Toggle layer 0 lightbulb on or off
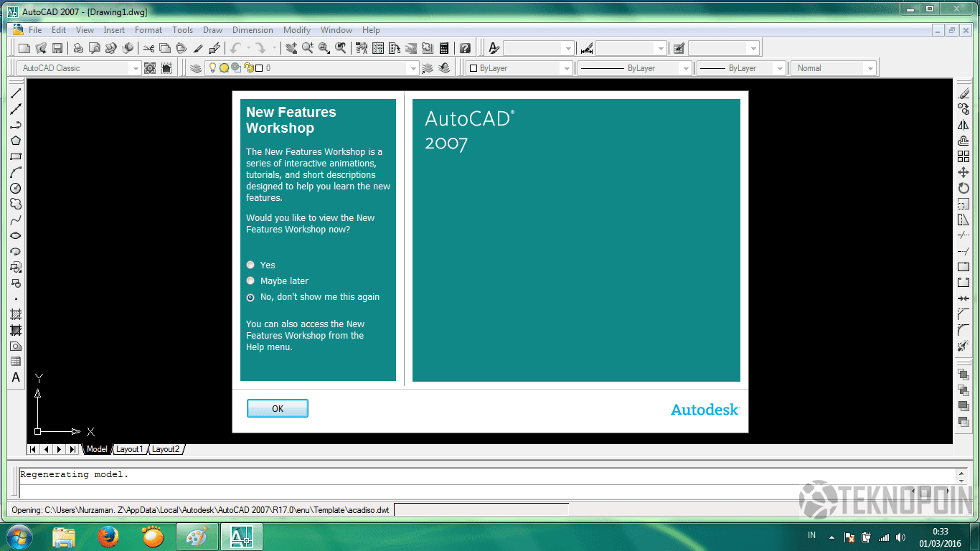980x551 pixels. click(212, 67)
